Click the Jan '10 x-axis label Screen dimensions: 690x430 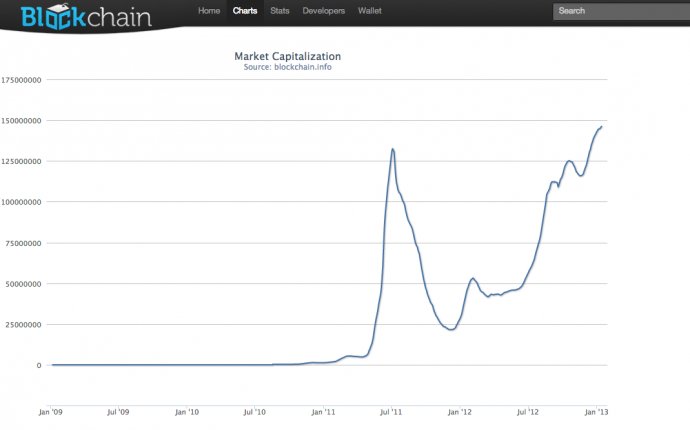pos(187,412)
